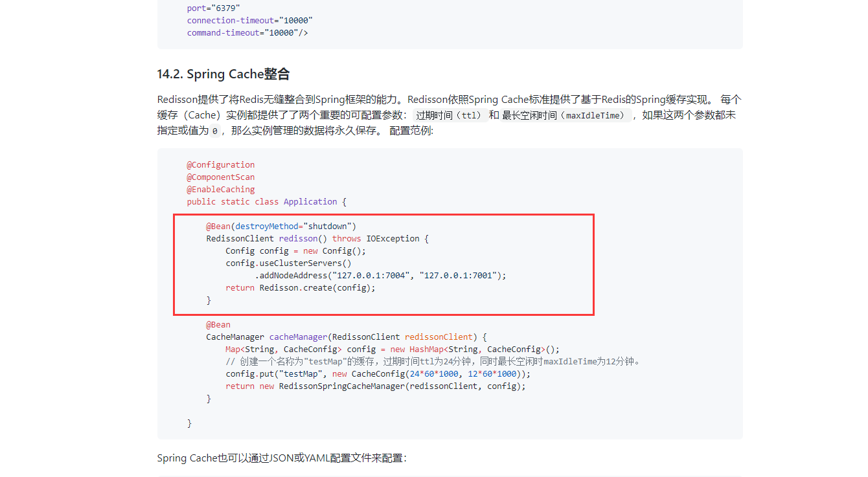Click the 'port="6379"' line
The width and height of the screenshot is (868, 477).
point(214,8)
